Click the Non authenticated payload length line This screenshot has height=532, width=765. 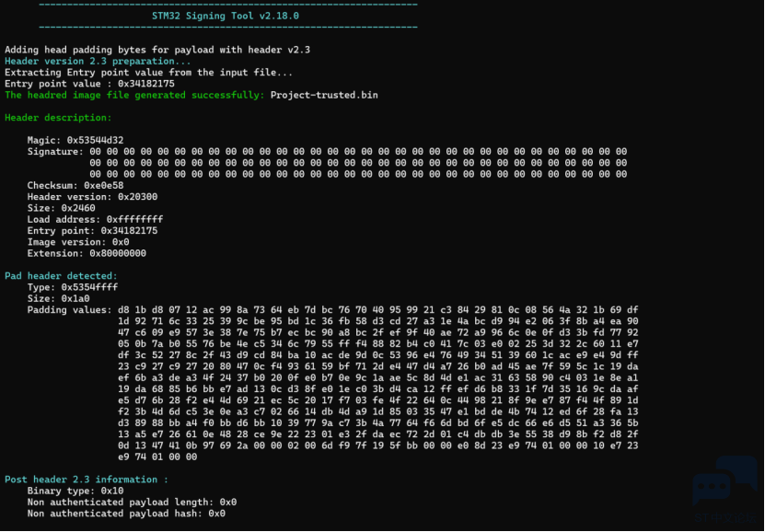pos(132,503)
